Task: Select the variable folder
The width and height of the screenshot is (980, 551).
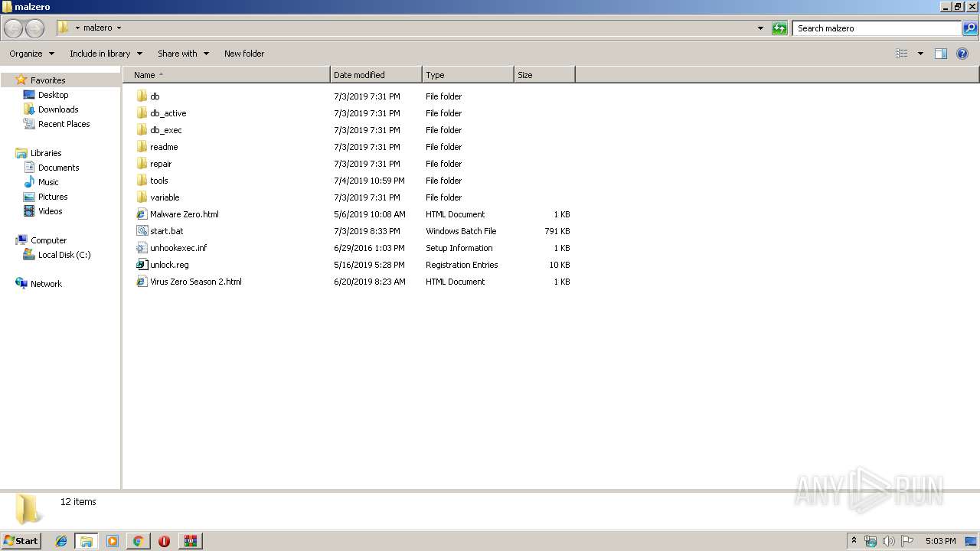Action: click(x=165, y=197)
